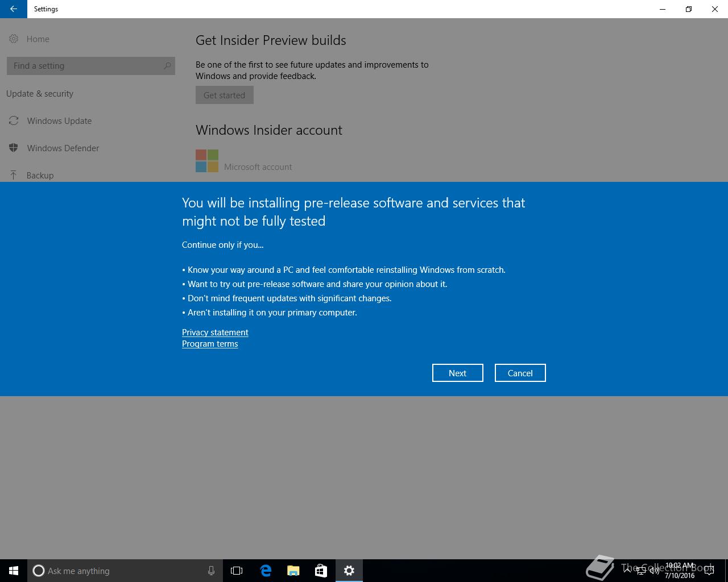
Task: Click the search magnifier icon
Action: [x=167, y=66]
